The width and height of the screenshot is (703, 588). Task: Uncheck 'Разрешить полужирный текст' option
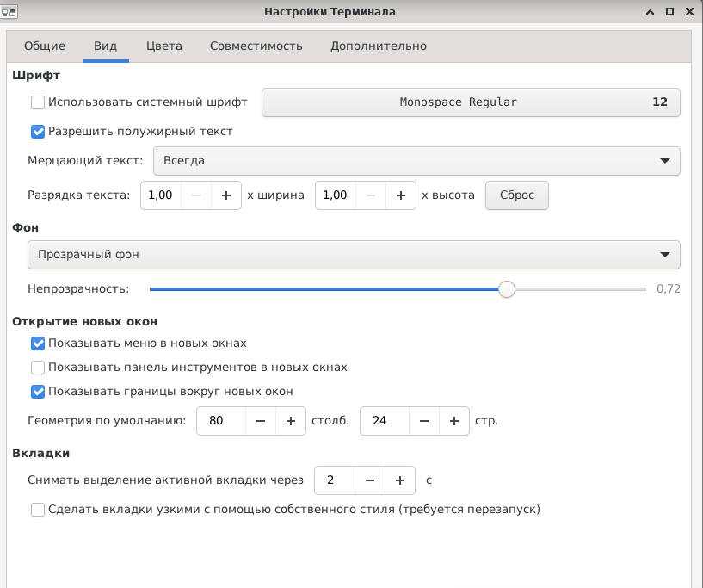coord(38,132)
